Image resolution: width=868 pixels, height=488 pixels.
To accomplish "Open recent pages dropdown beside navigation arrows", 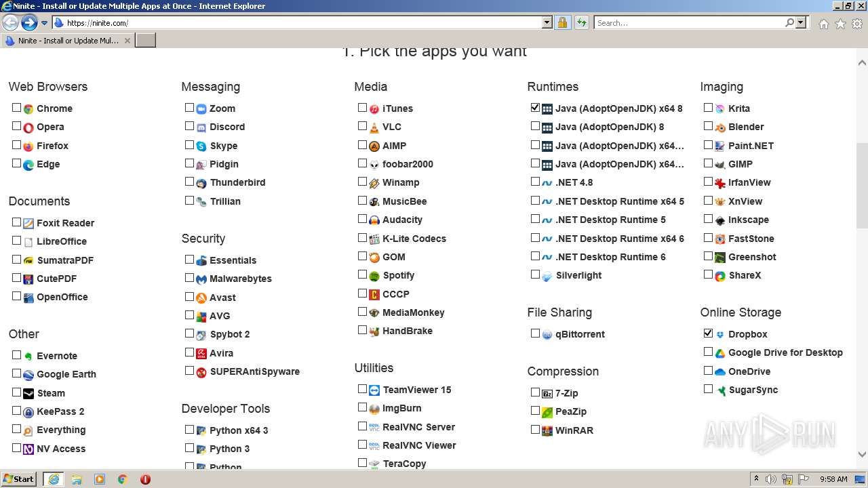I will [x=44, y=23].
